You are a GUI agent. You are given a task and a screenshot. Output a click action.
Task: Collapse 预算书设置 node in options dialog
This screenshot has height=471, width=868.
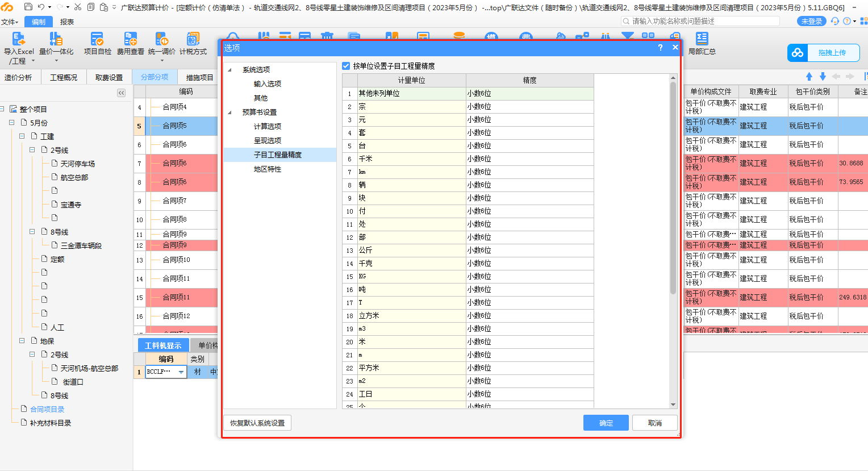coord(230,112)
